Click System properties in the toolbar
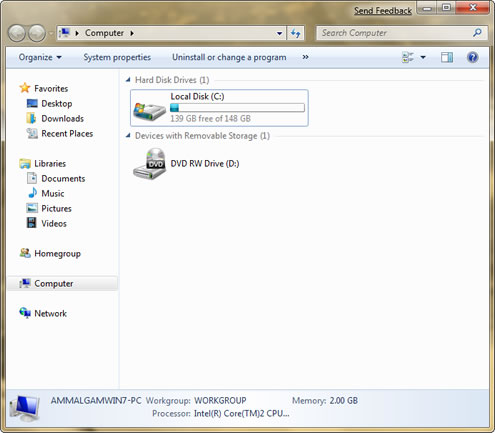 tap(117, 57)
